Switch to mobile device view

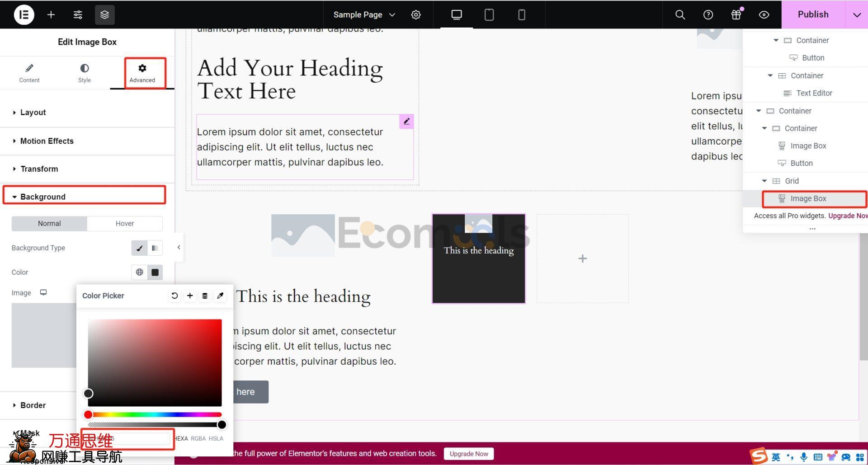pos(521,14)
